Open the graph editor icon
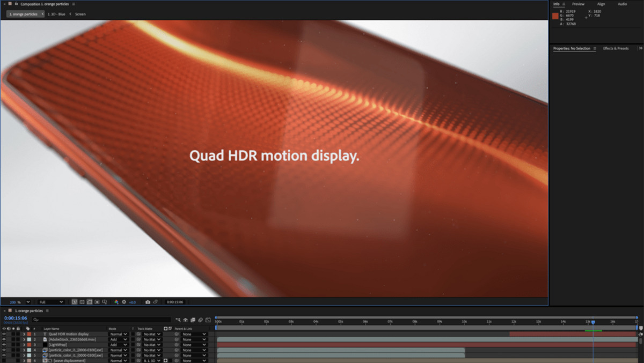Screen dimensions: 644x363 pyautogui.click(x=208, y=320)
